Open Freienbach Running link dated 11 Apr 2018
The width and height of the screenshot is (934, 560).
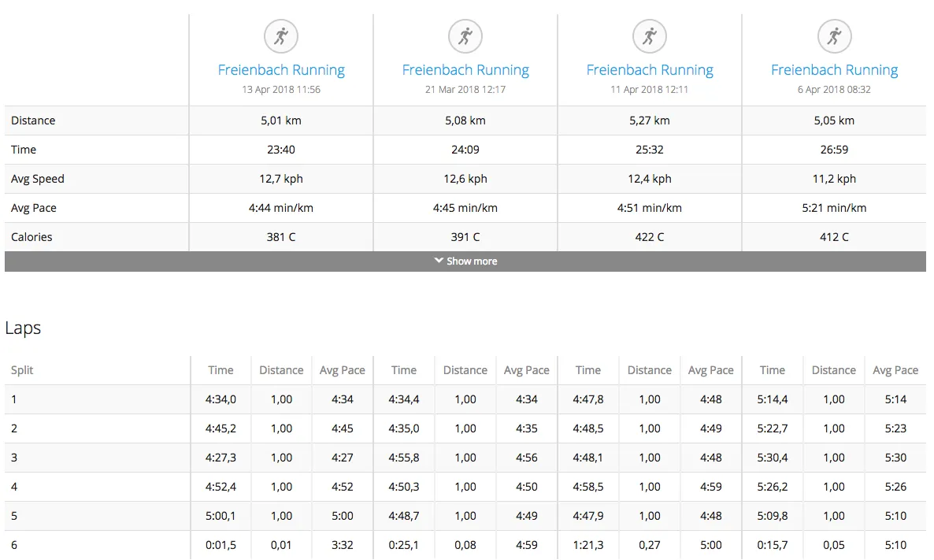tap(649, 69)
